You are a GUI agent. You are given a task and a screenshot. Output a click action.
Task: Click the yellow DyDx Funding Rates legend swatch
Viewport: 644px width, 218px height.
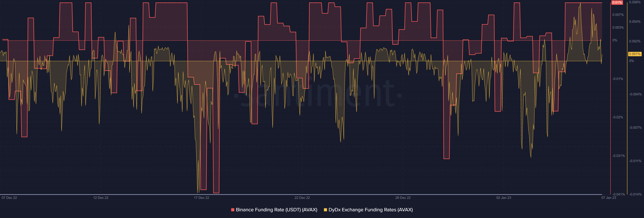click(325, 210)
